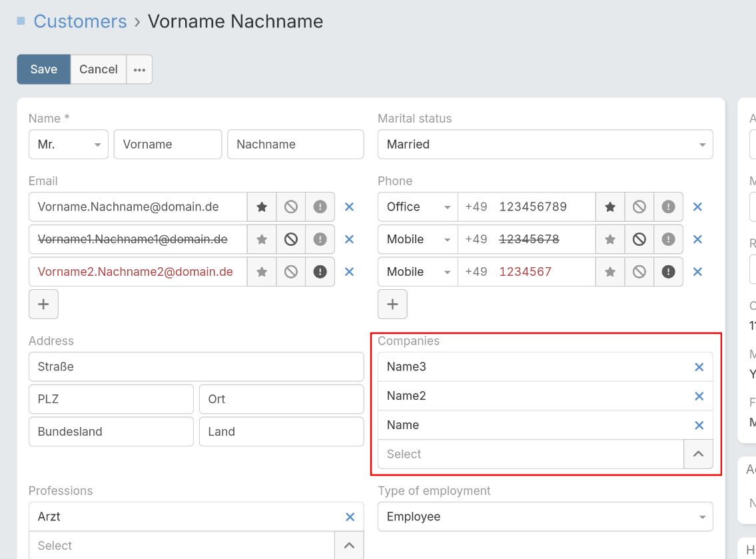Viewport: 756px width, 559px height.
Task: Star phone 123456789 as primary
Action: (x=610, y=207)
